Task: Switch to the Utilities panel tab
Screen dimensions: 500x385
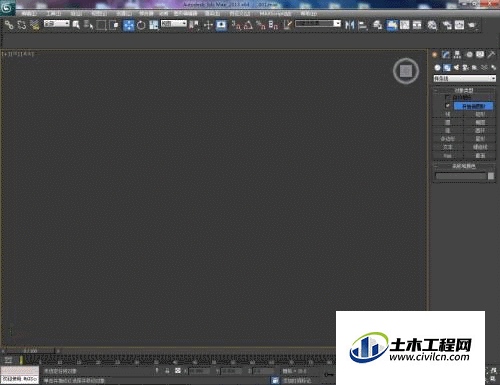Action: coord(491,55)
